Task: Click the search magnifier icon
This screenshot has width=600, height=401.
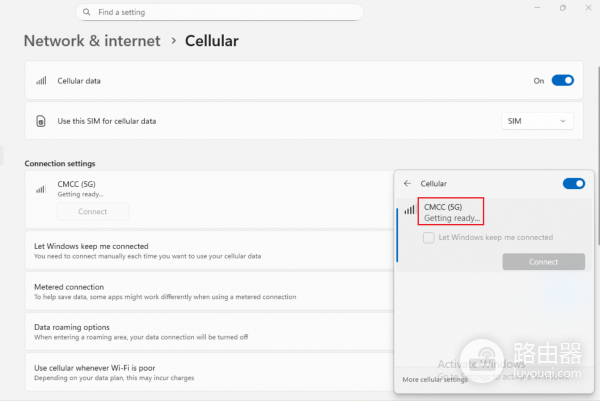Action: click(x=88, y=12)
